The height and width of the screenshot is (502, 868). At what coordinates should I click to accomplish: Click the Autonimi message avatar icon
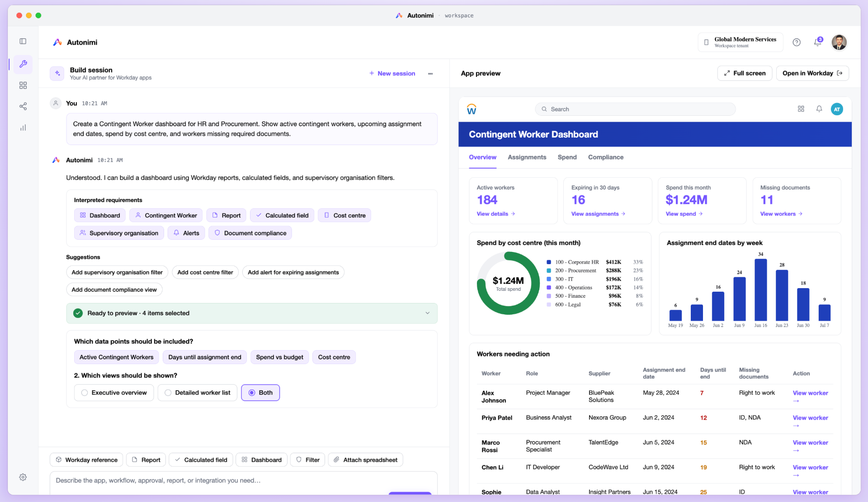point(56,160)
